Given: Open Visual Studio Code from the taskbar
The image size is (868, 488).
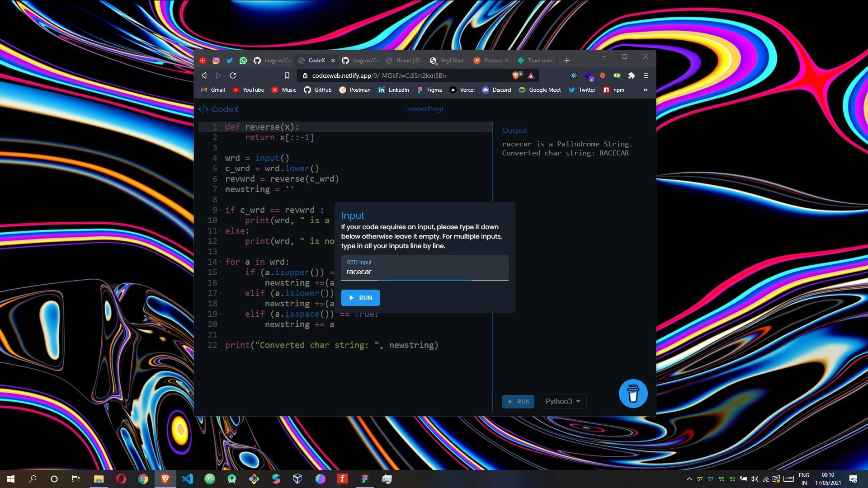Looking at the screenshot, I should coord(187,479).
